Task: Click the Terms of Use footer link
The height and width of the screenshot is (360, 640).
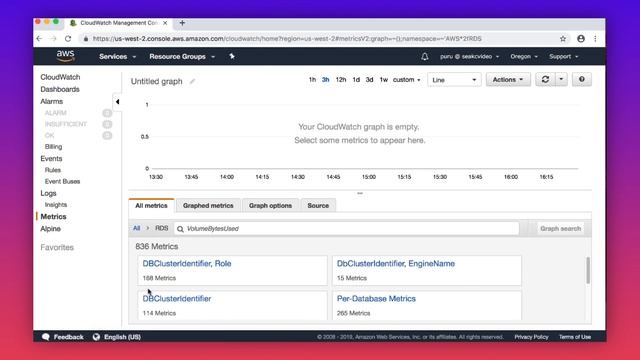Action: tap(575, 337)
